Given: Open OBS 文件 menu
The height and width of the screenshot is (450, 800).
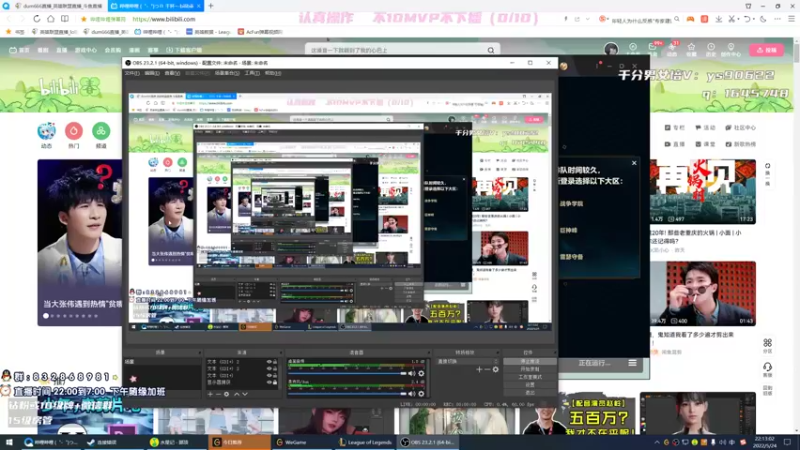Looking at the screenshot, I should pos(132,73).
